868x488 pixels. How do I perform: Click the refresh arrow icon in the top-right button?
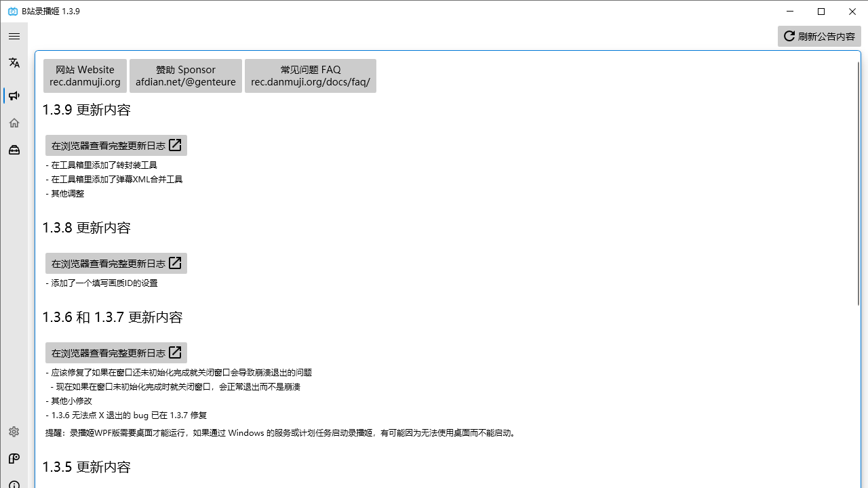(x=789, y=36)
